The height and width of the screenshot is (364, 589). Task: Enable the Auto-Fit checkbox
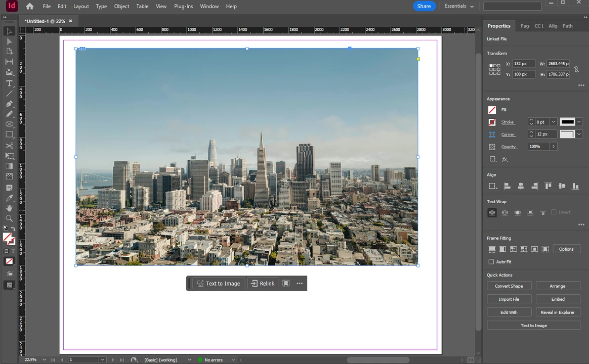point(491,261)
